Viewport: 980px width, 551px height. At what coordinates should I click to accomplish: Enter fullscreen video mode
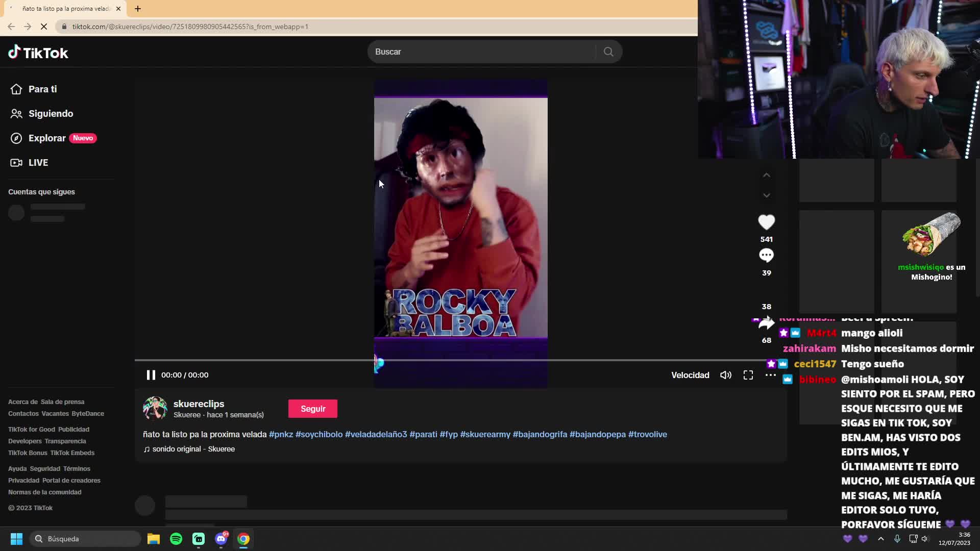click(748, 375)
